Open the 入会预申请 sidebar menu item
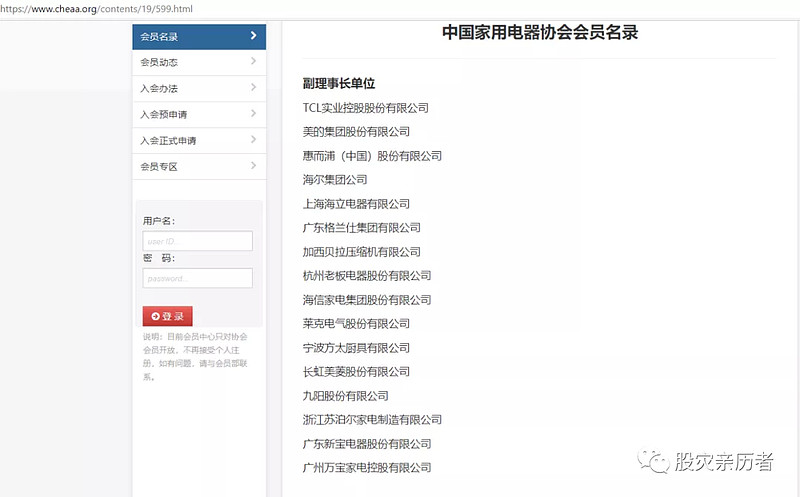The width and height of the screenshot is (800, 497). coord(199,115)
